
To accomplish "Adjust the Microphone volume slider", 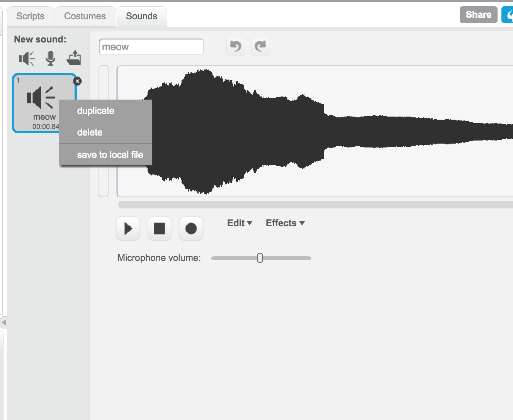I will point(260,258).
